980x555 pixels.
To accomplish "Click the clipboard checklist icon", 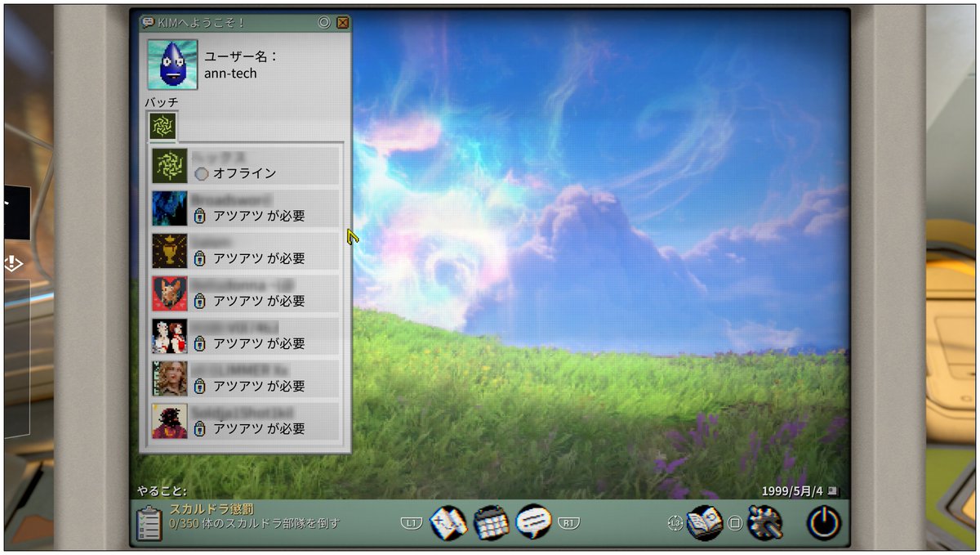I will tap(149, 522).
